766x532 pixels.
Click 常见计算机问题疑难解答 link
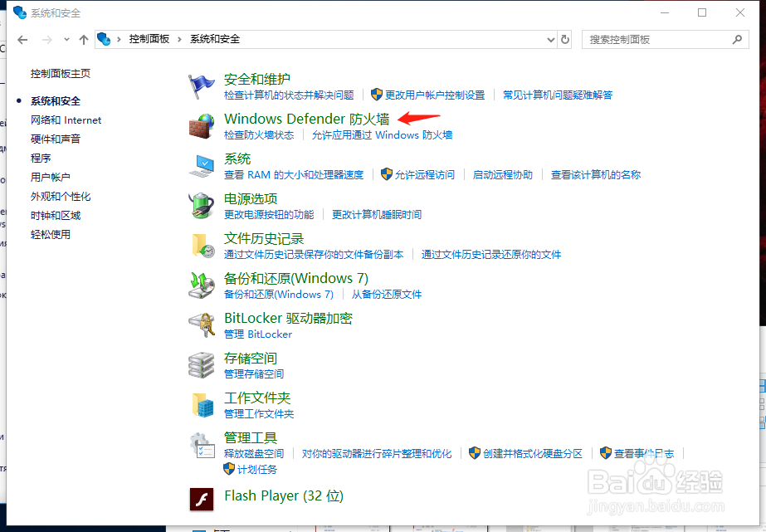click(x=558, y=95)
